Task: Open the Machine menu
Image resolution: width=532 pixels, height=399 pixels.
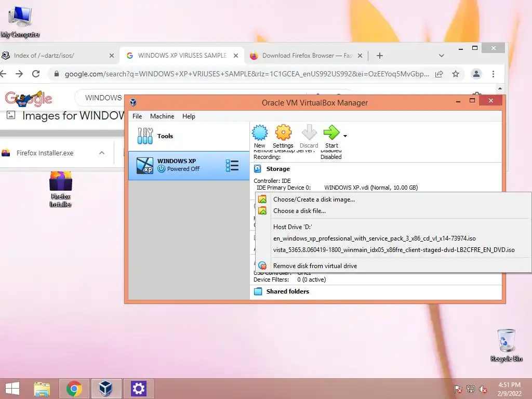Action: click(162, 116)
